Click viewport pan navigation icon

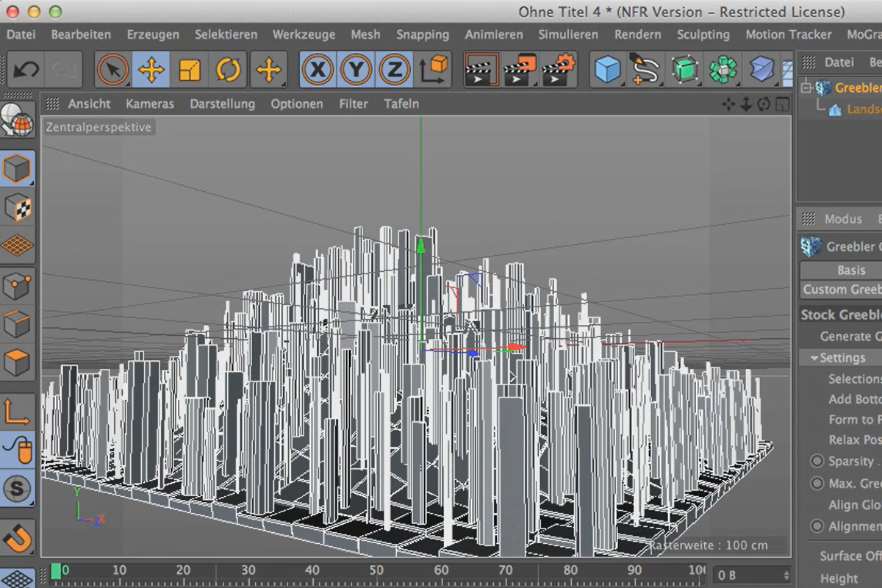pos(728,104)
